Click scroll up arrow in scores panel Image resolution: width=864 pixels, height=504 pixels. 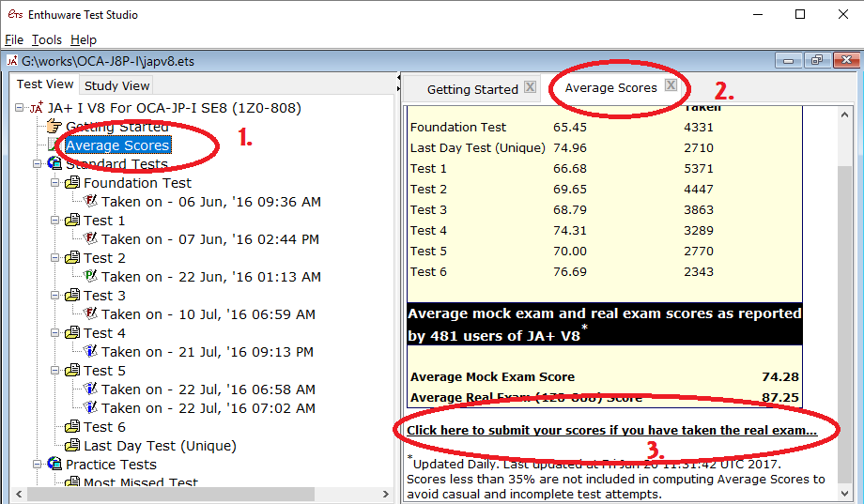pos(844,115)
